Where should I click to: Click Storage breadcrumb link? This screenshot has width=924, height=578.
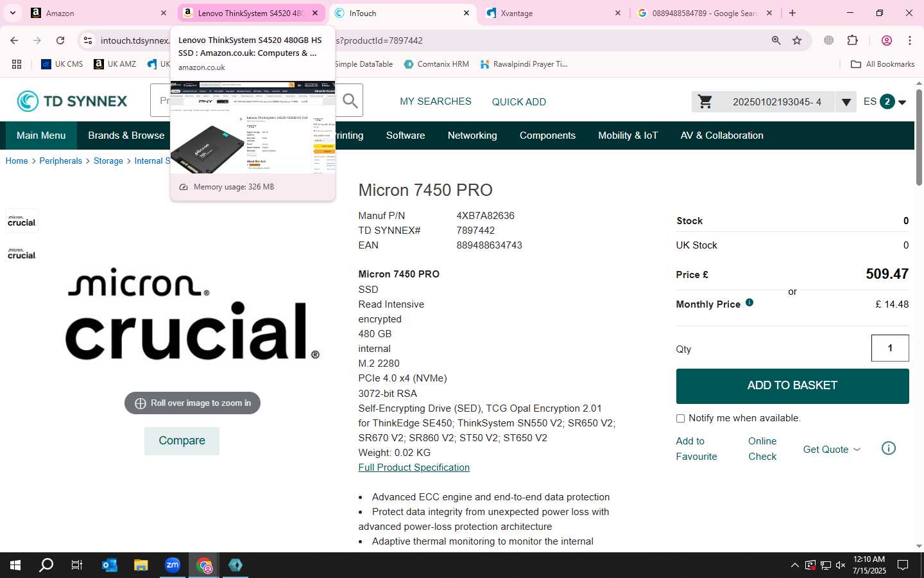click(x=108, y=161)
